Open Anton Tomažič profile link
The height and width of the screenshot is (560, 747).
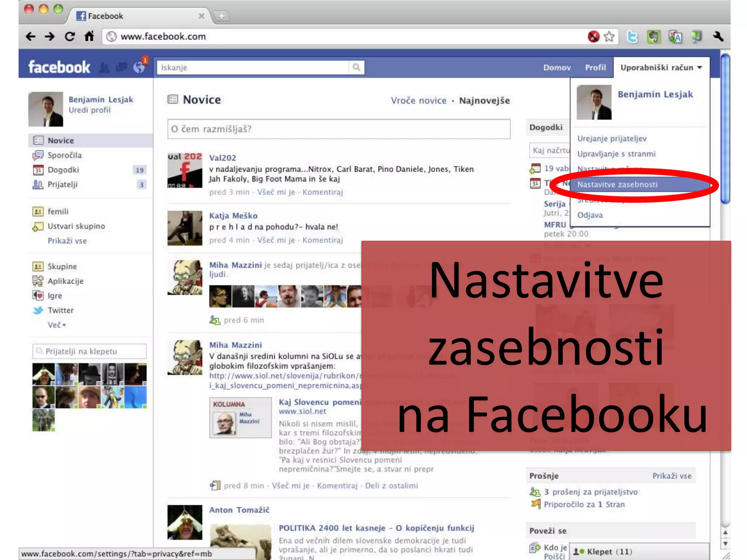pyautogui.click(x=239, y=510)
